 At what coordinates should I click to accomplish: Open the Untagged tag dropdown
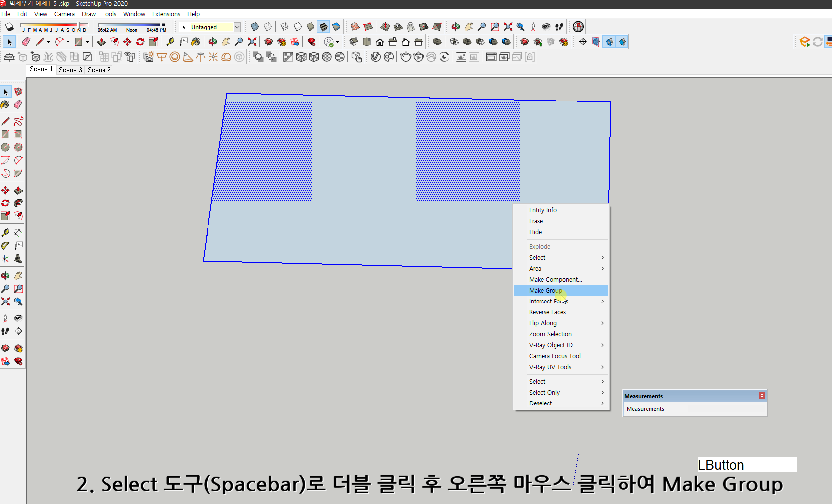point(237,27)
